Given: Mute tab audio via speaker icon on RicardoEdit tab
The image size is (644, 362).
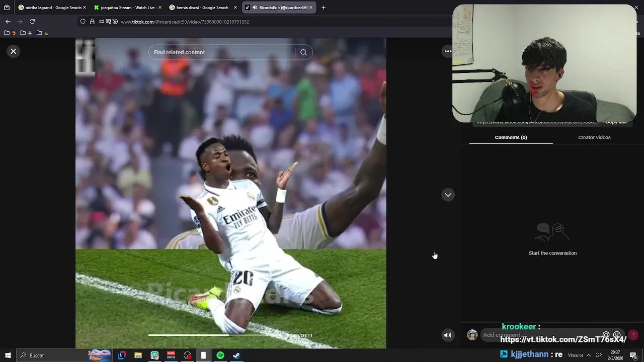Looking at the screenshot, I should click(255, 8).
